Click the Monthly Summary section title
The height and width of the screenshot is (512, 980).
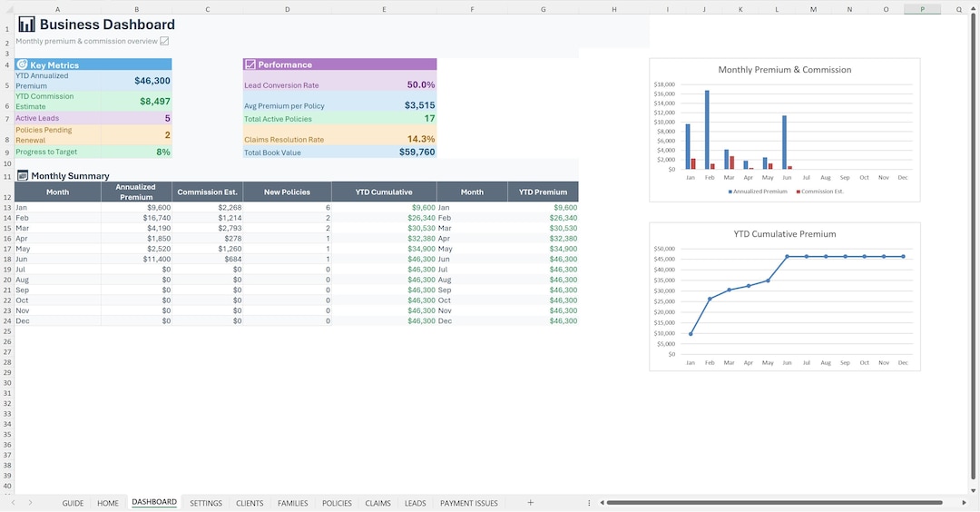(70, 176)
